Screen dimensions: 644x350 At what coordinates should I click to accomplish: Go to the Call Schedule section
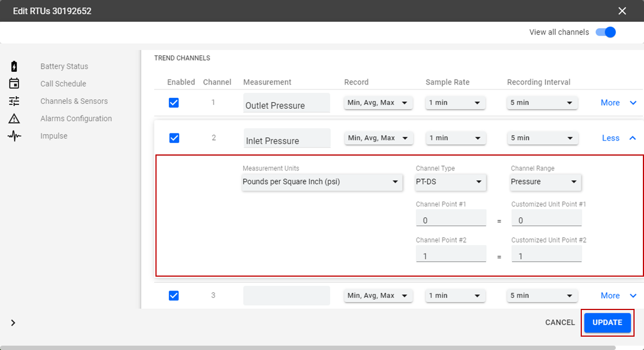pos(63,84)
